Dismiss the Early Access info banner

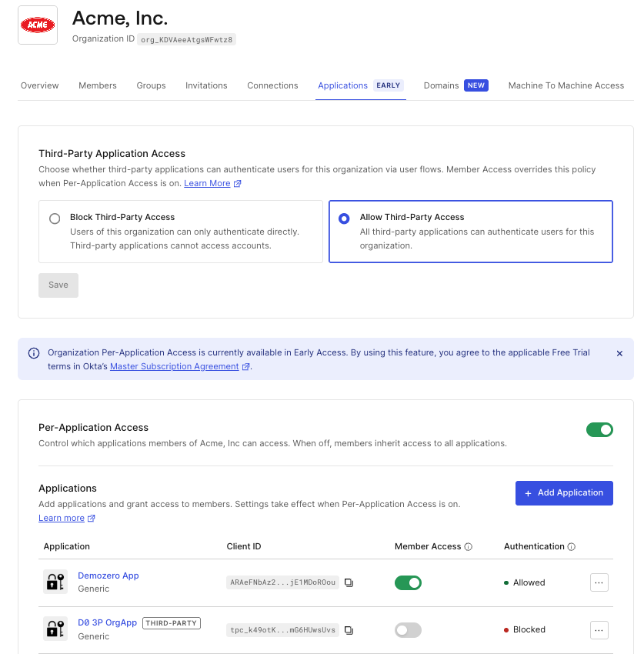coord(619,353)
